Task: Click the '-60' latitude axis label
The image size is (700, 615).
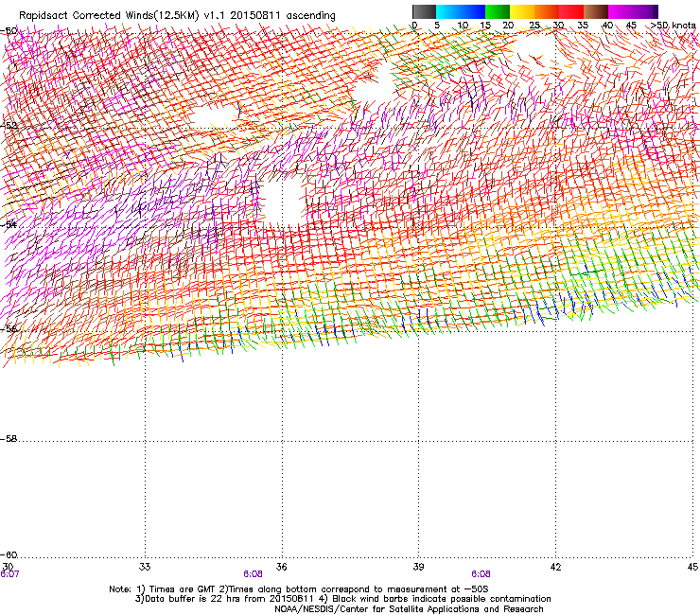Action: click(x=9, y=555)
